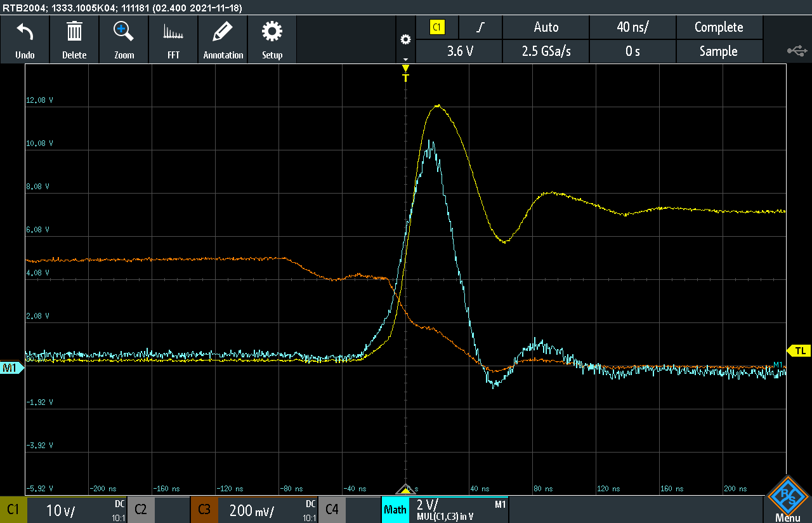Open the C1 trigger source selector
812x523 pixels.
pyautogui.click(x=437, y=27)
